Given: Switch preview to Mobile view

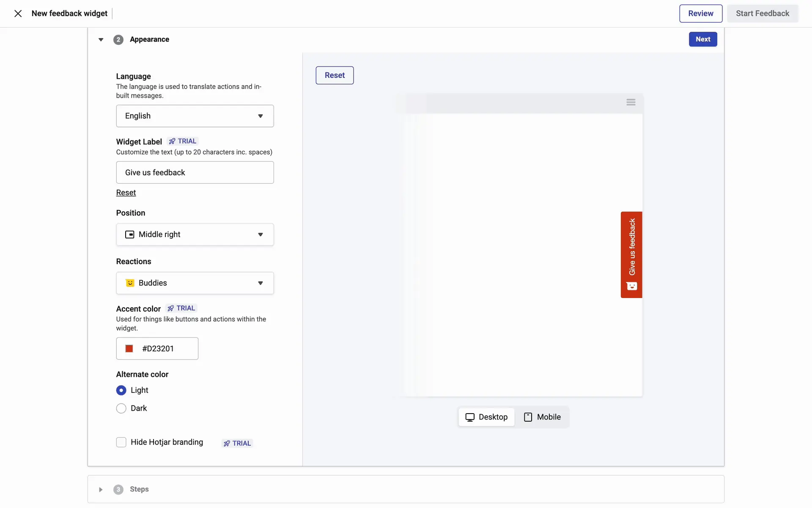Looking at the screenshot, I should [542, 417].
